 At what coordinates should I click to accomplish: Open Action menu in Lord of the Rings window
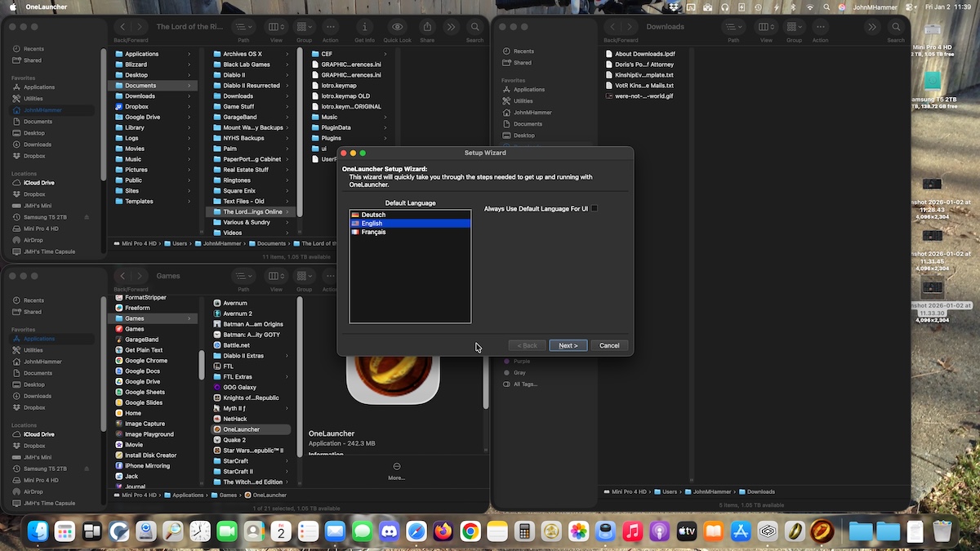point(330,27)
